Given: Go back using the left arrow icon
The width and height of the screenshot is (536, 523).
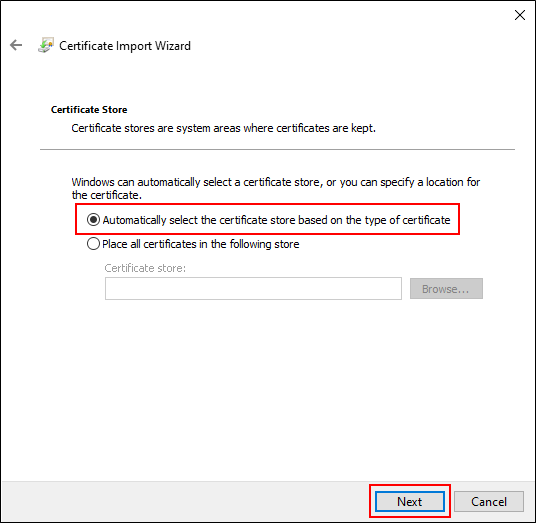Looking at the screenshot, I should (16, 45).
